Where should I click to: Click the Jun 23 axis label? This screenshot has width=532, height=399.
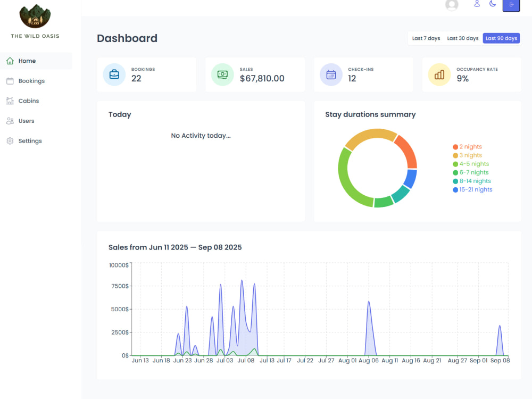(x=182, y=361)
